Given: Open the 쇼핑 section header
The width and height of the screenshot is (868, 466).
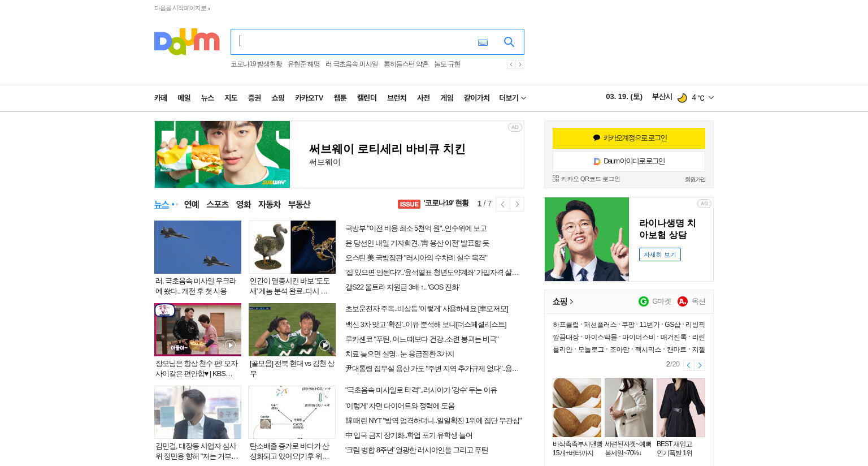Looking at the screenshot, I should [563, 301].
